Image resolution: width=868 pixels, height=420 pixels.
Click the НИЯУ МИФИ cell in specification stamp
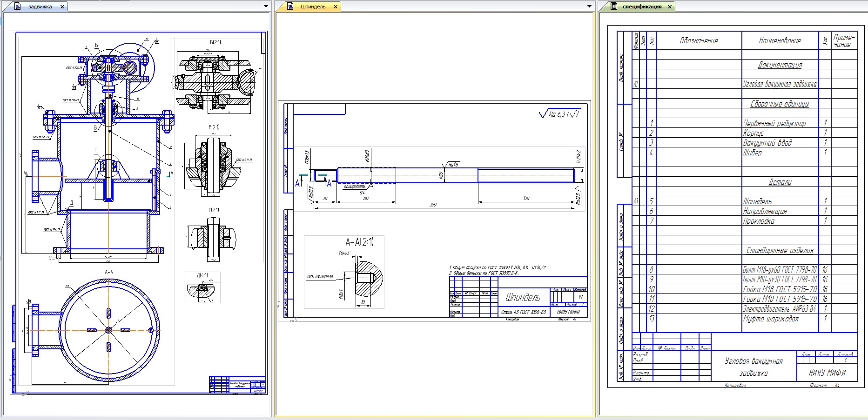827,373
